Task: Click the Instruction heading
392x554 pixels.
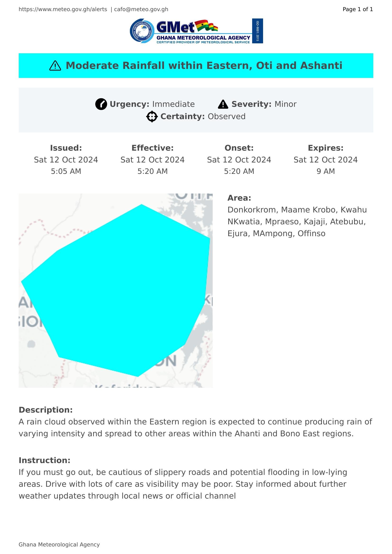Action: [44, 460]
